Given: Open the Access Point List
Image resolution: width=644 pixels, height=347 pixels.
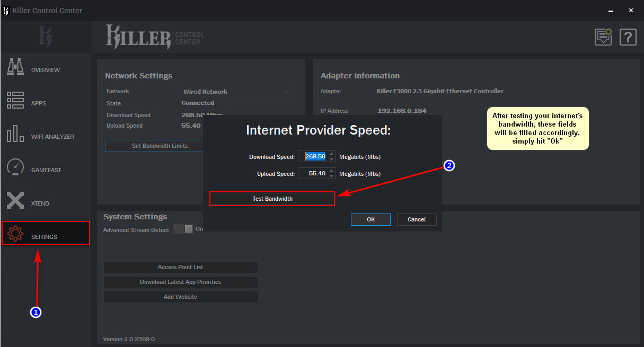Looking at the screenshot, I should (x=180, y=267).
